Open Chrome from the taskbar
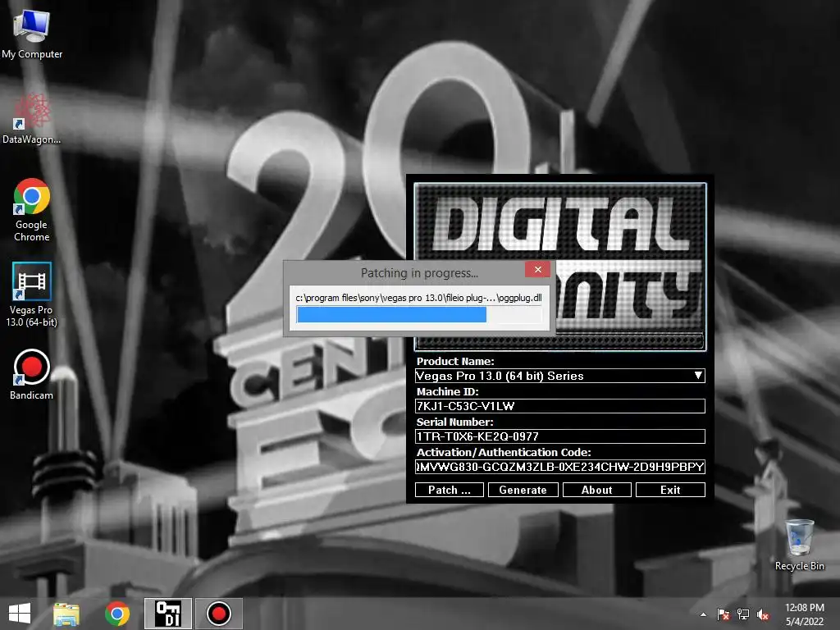This screenshot has height=630, width=840. tap(117, 614)
